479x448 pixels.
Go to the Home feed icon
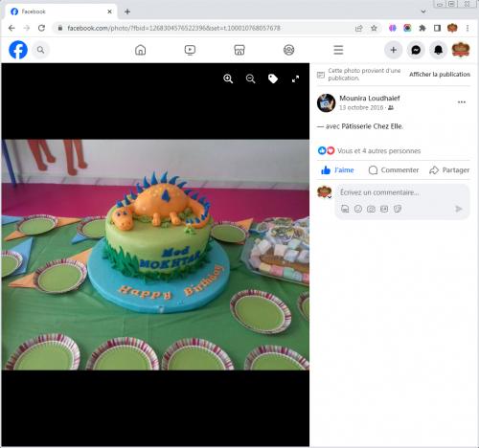click(141, 50)
